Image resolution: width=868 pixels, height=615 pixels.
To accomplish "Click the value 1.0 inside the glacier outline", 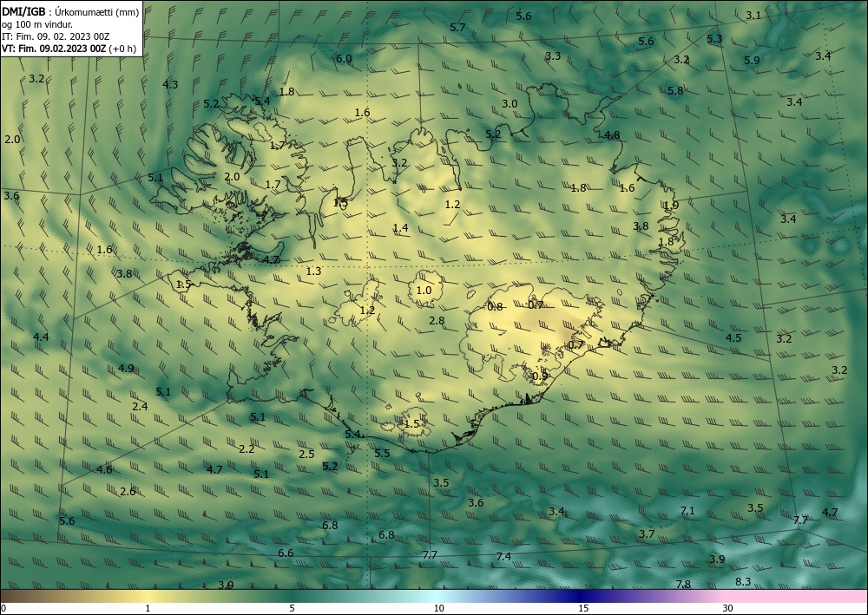I will point(424,291).
